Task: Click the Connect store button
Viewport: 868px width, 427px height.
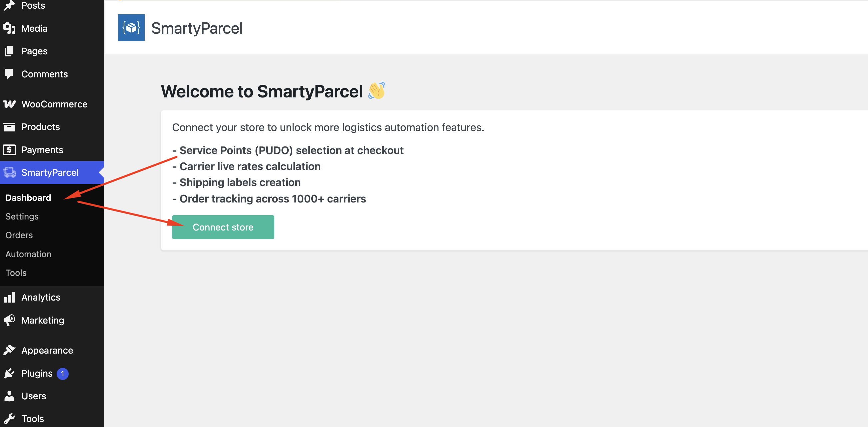Action: [x=223, y=227]
